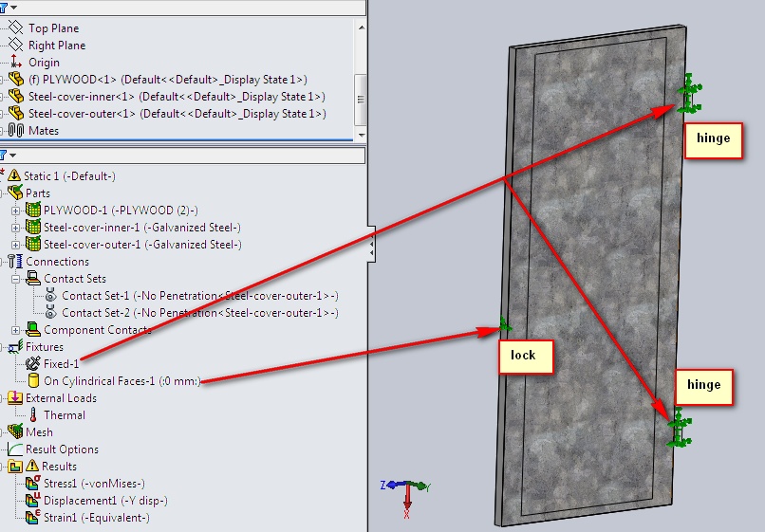Select the Contact Set-2 No Penetration label
This screenshot has height=532, width=765.
click(x=200, y=313)
